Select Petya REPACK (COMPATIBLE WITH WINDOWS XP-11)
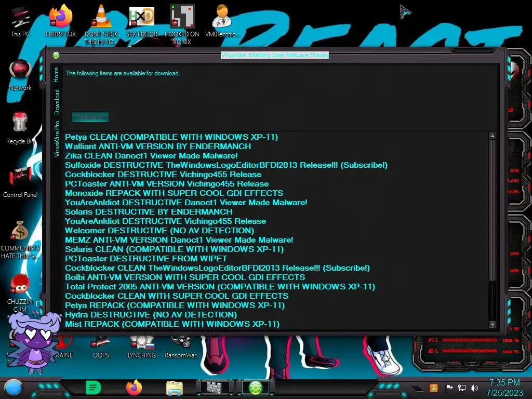This screenshot has height=399, width=532. (x=175, y=305)
